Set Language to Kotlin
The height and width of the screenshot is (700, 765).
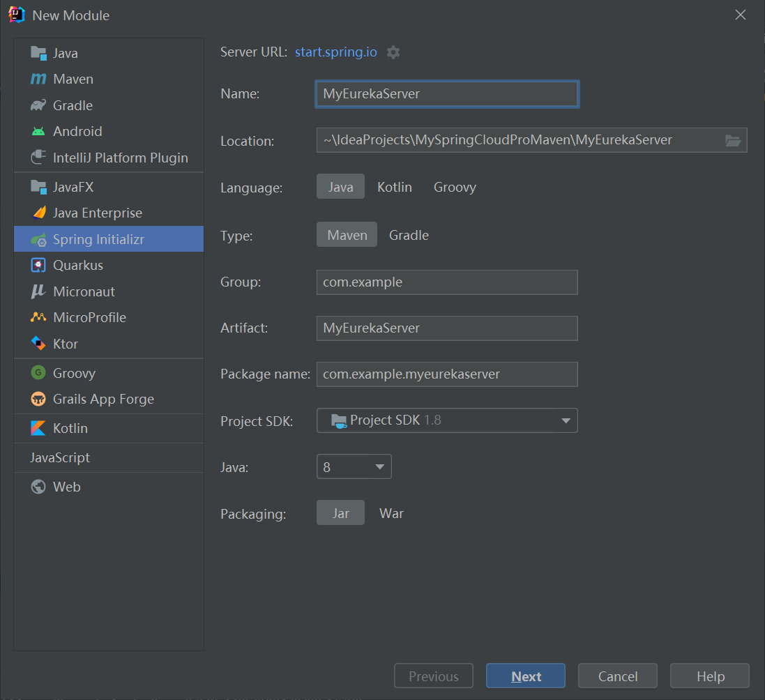click(x=394, y=187)
